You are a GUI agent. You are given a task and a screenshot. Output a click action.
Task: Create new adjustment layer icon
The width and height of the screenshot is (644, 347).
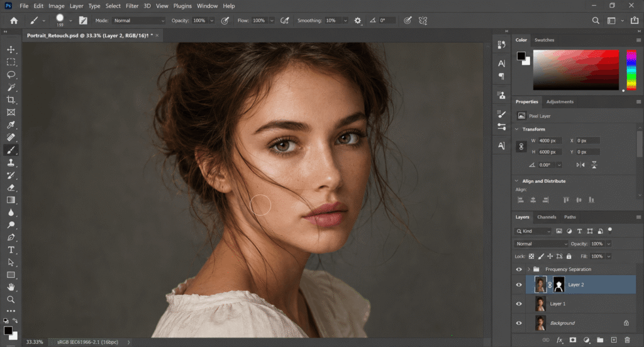587,339
